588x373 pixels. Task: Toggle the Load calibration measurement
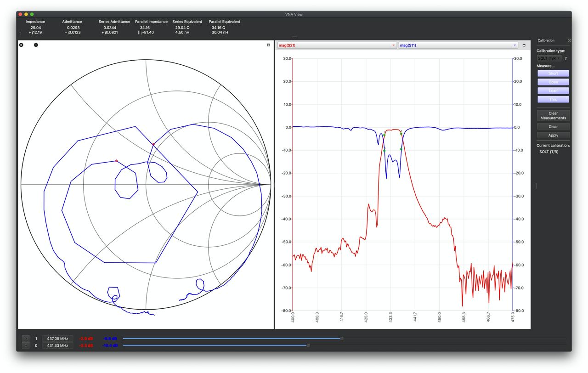pyautogui.click(x=553, y=90)
